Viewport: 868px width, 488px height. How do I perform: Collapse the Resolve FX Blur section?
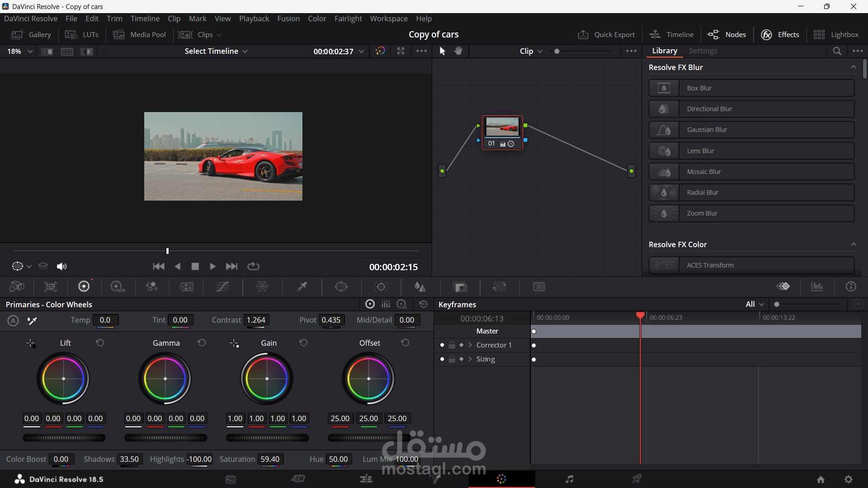click(853, 67)
